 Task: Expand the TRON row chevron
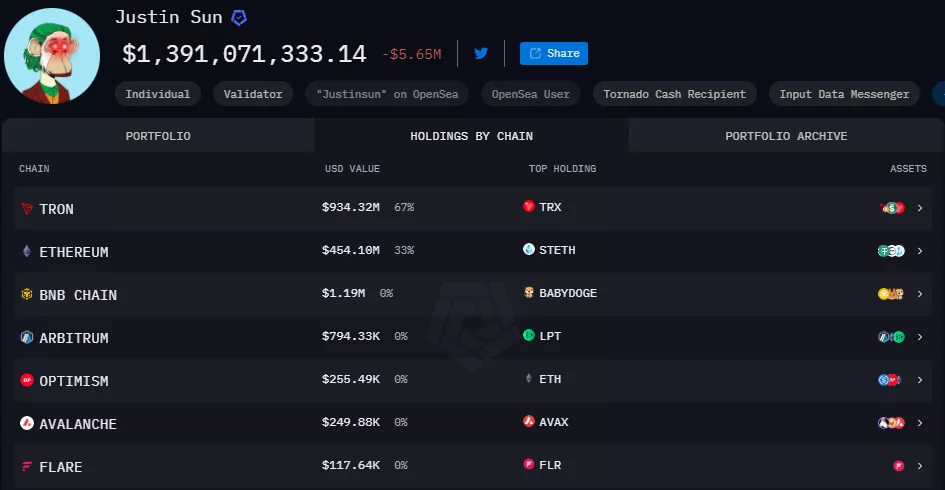click(920, 208)
